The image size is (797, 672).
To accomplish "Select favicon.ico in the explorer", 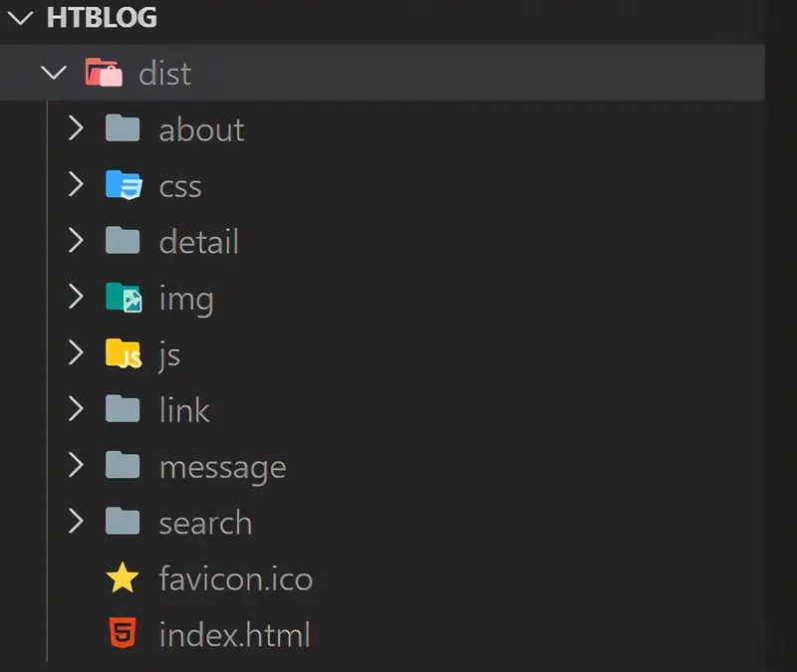I will (235, 578).
